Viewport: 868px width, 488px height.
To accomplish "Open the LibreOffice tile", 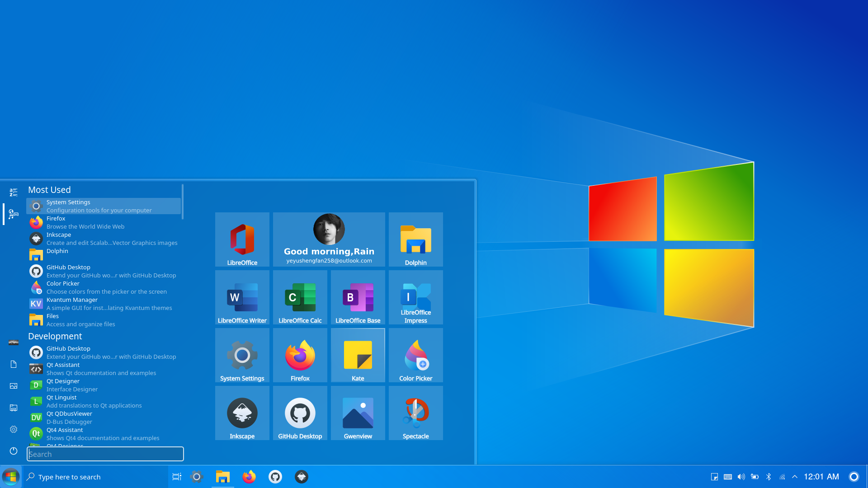I will coord(242,239).
